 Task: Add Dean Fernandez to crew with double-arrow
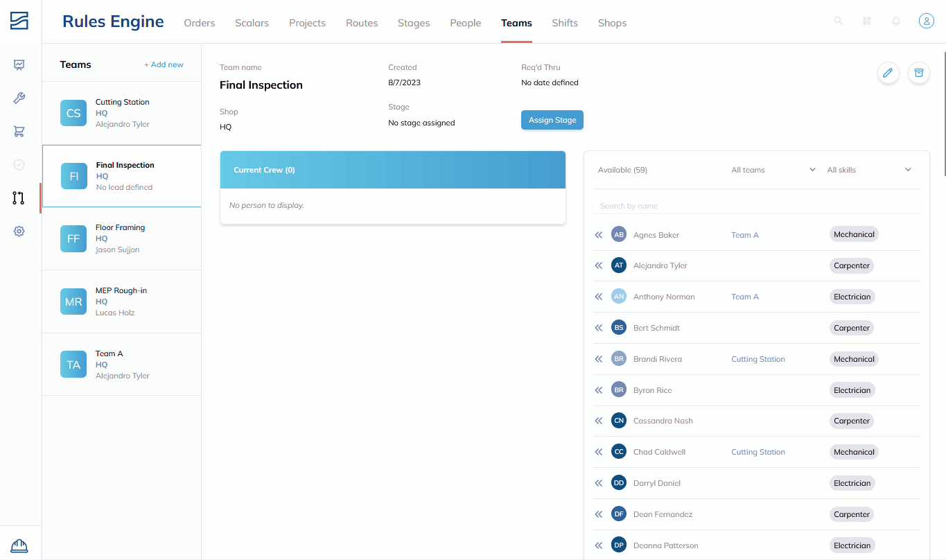click(x=599, y=514)
